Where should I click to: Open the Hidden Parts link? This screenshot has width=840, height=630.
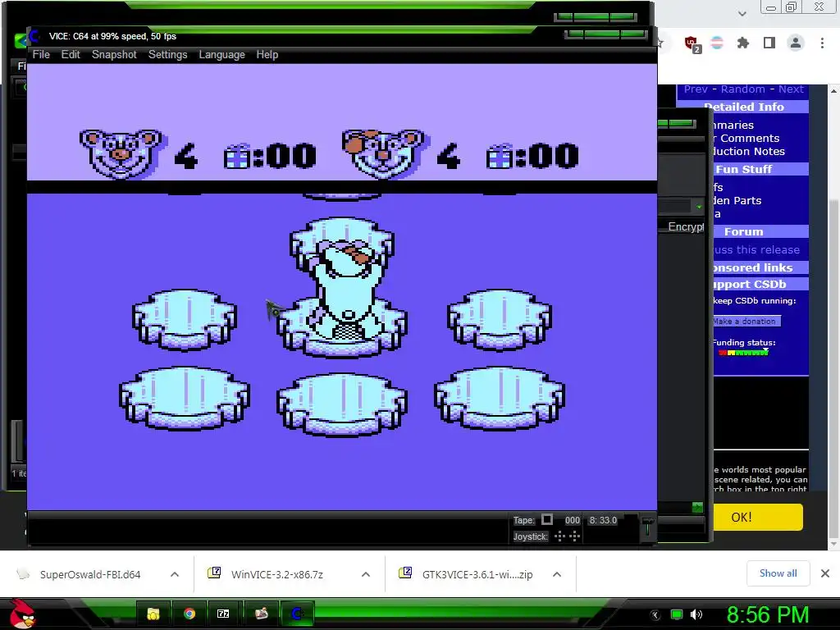pos(737,200)
